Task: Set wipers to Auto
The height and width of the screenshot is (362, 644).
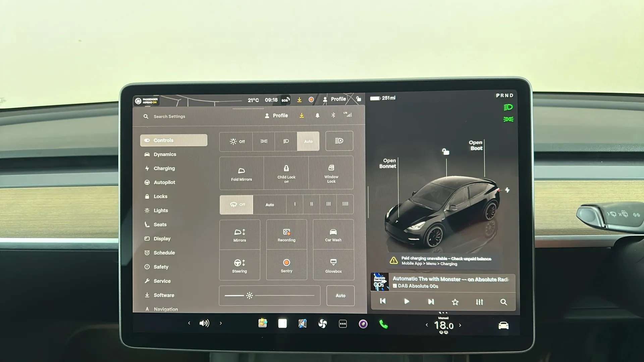Action: pos(270,204)
